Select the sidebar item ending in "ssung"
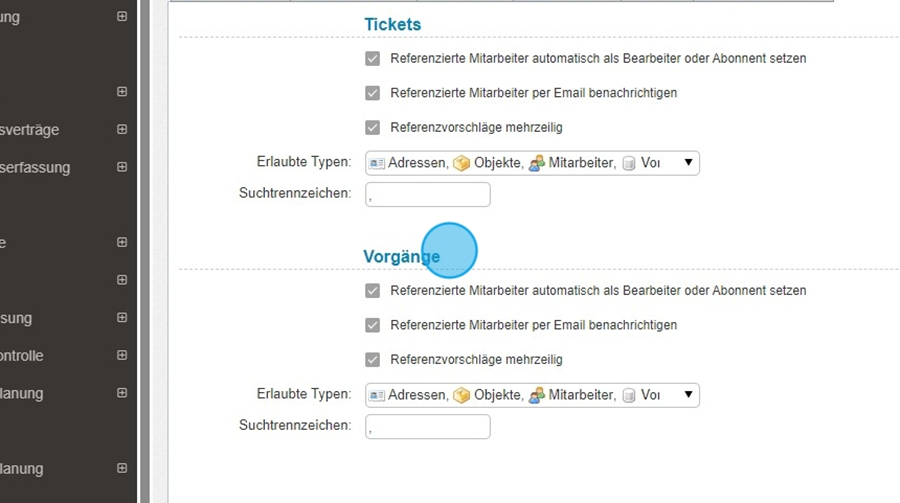Image resolution: width=900 pixels, height=503 pixels. point(16,318)
